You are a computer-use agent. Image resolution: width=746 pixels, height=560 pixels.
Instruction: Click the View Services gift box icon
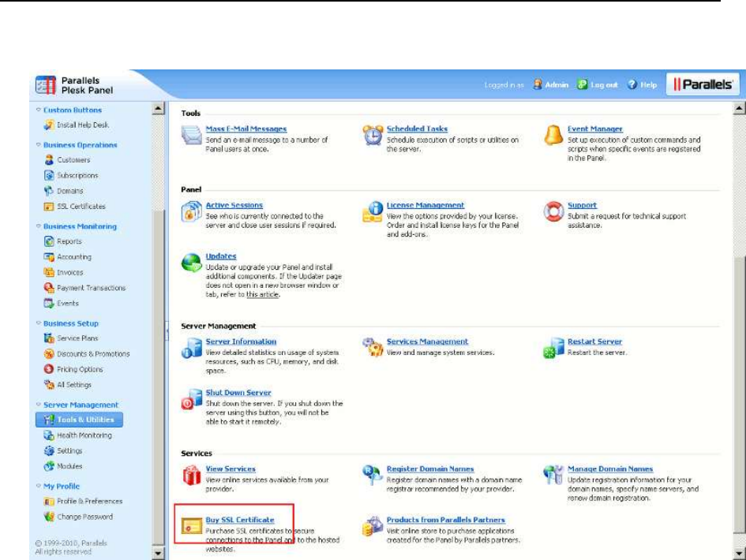pos(192,476)
